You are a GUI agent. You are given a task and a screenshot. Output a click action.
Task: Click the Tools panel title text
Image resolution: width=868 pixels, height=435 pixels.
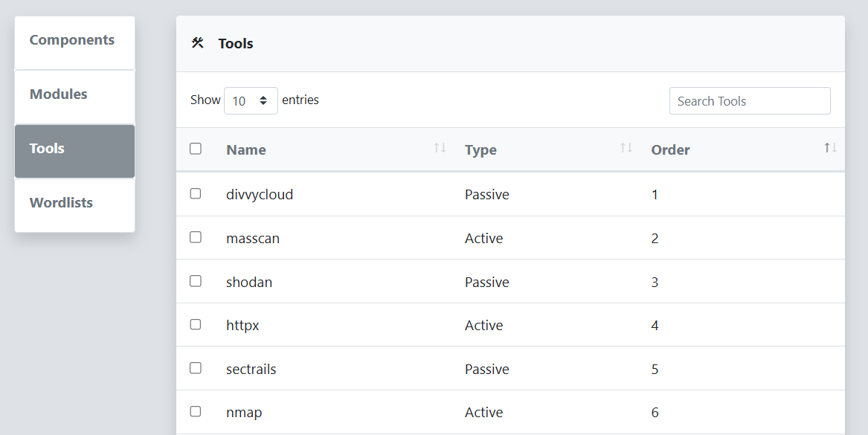point(236,44)
